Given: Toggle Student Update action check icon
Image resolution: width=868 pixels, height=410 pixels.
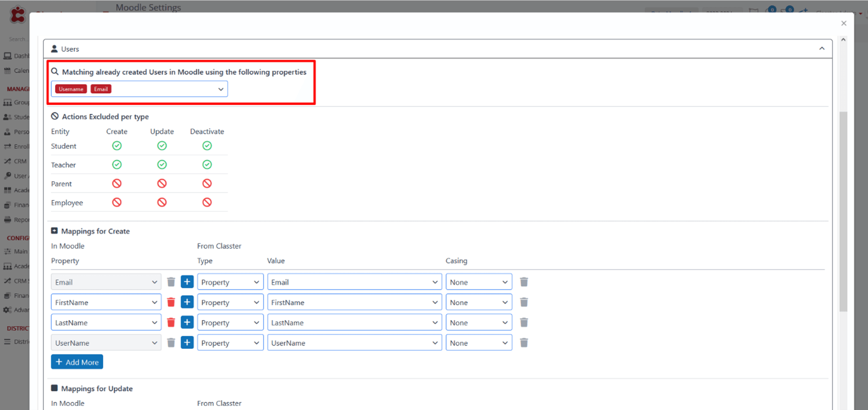Looking at the screenshot, I should 162,146.
